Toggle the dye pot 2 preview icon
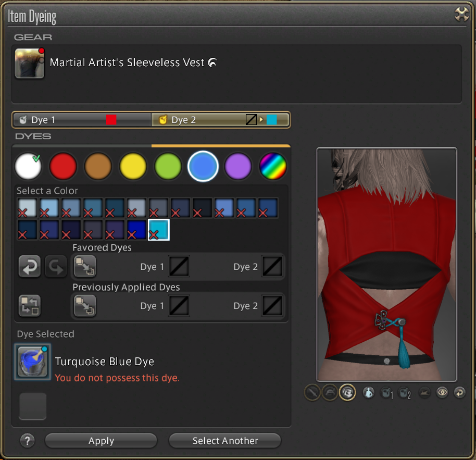The image size is (476, 460). click(405, 393)
